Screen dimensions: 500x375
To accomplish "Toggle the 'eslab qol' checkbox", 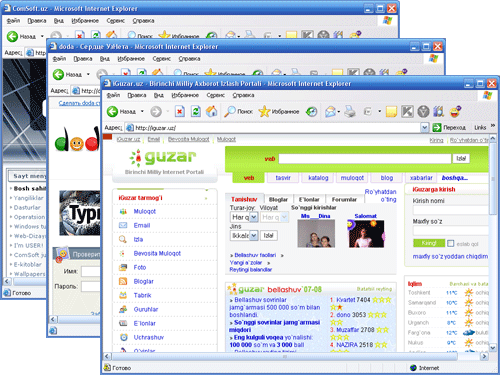I will point(451,243).
